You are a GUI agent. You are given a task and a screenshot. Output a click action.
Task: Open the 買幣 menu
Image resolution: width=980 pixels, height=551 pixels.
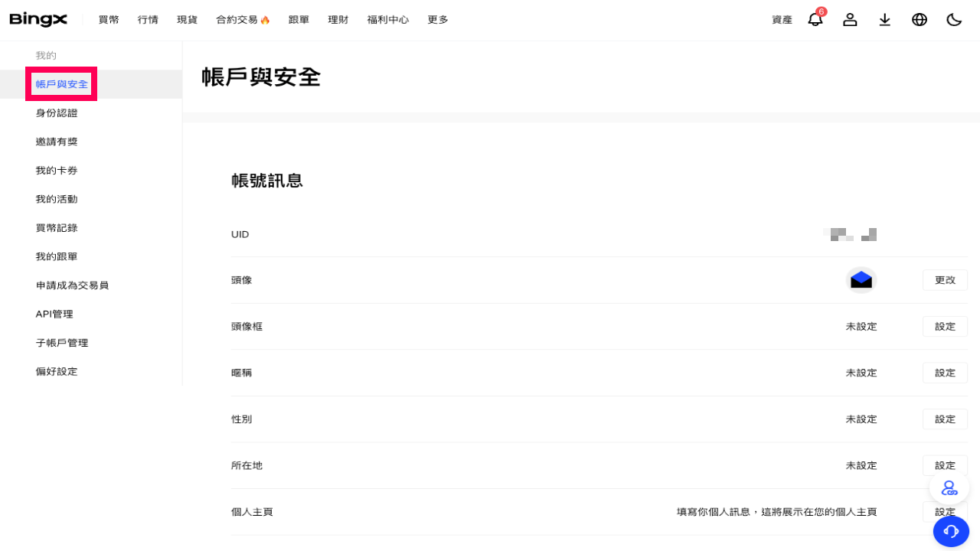pos(109,20)
